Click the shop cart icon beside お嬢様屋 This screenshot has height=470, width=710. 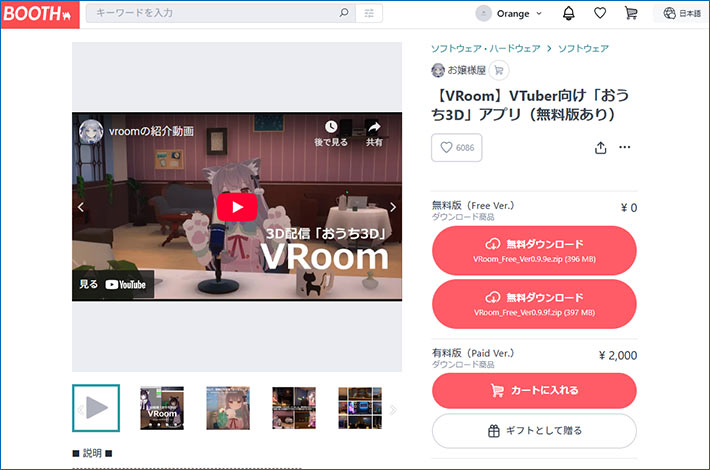tap(499, 71)
